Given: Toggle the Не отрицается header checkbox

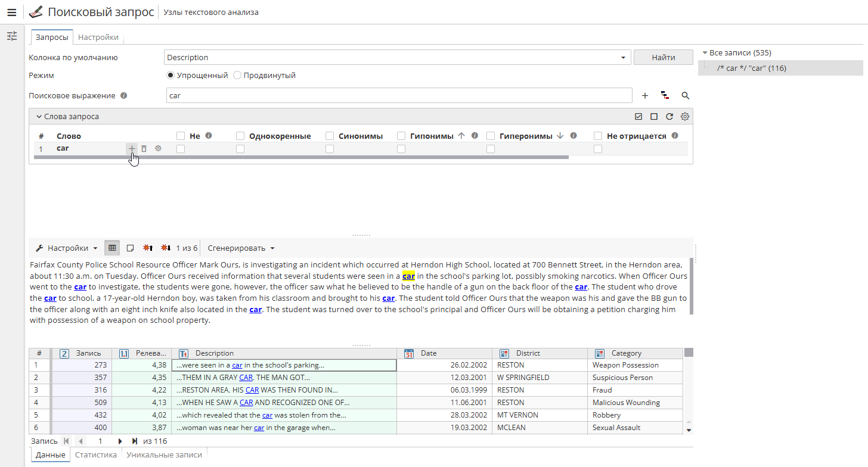Looking at the screenshot, I should tap(598, 136).
